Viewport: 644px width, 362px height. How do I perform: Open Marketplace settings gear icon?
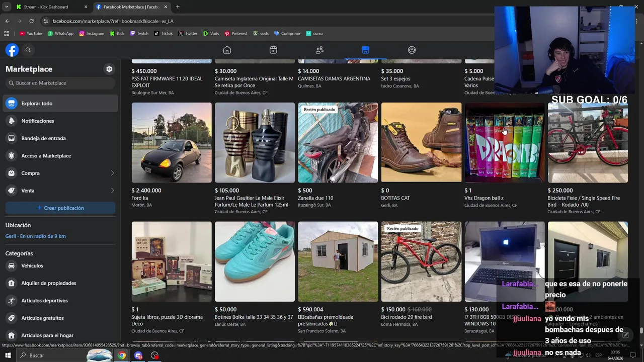tap(109, 69)
